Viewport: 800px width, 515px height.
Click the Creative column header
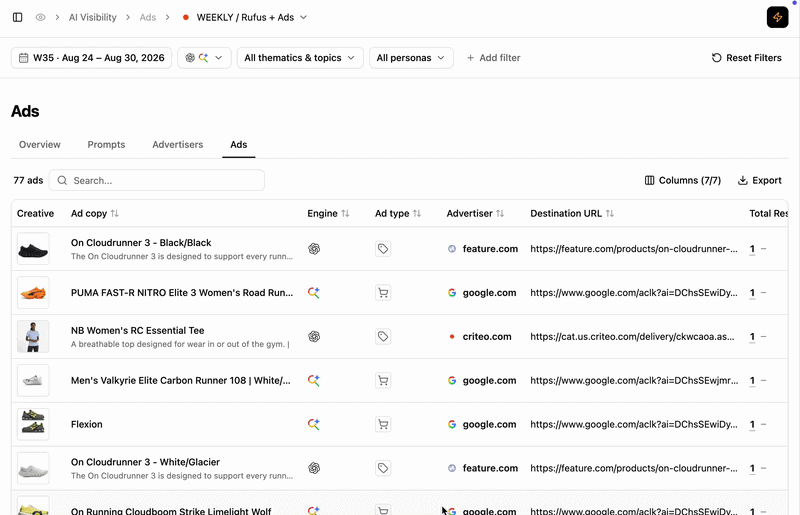click(35, 213)
